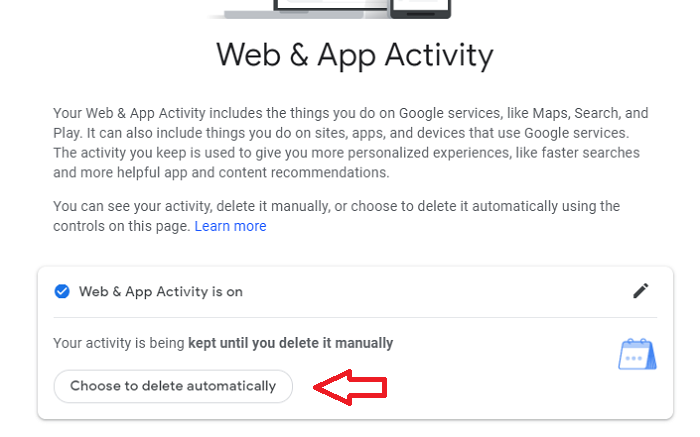The image size is (700, 437).
Task: Click the line mentioning 'personalized experiences'
Action: [346, 153]
